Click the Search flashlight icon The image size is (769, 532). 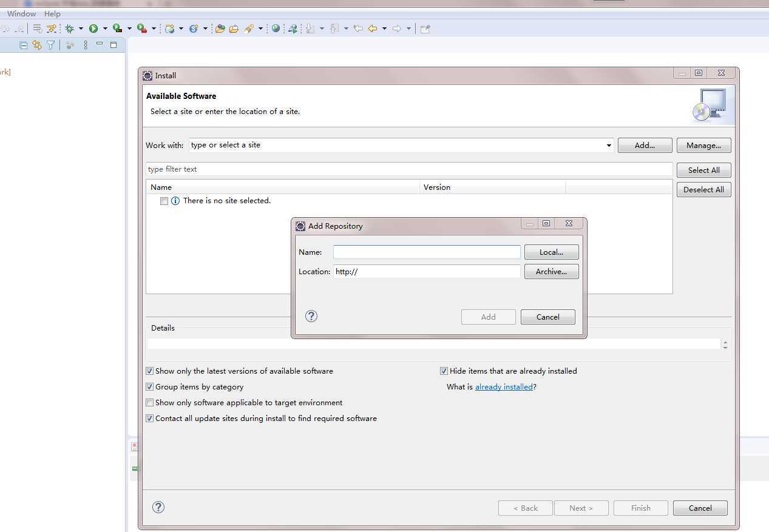[x=249, y=29]
